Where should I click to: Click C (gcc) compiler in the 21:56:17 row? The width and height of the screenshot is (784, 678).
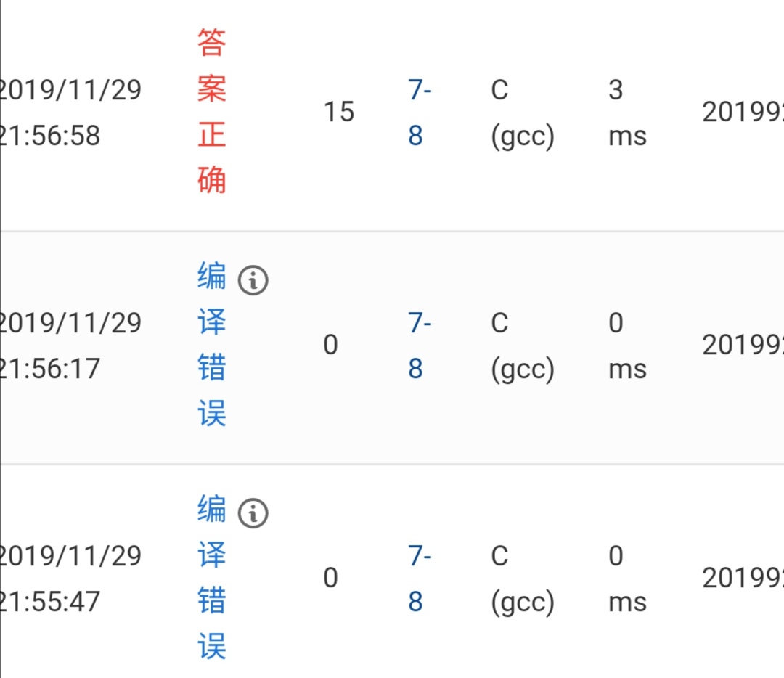coord(522,346)
